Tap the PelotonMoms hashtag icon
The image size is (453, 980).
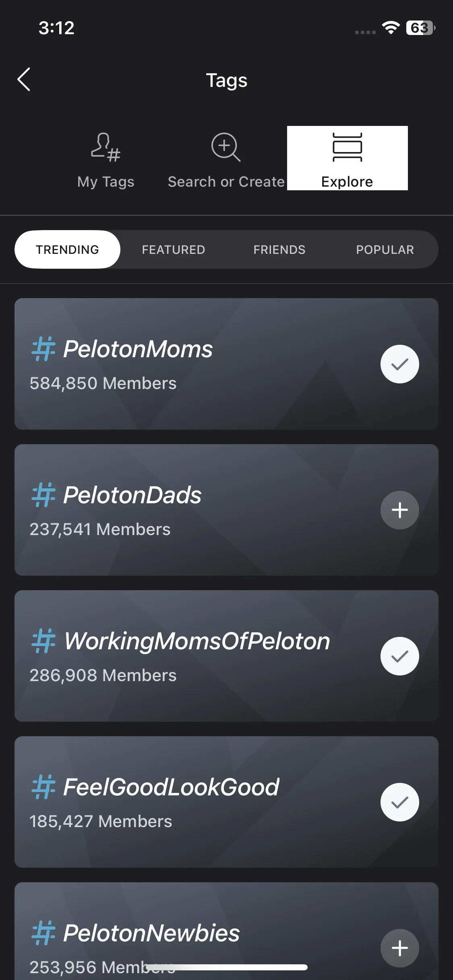[43, 349]
